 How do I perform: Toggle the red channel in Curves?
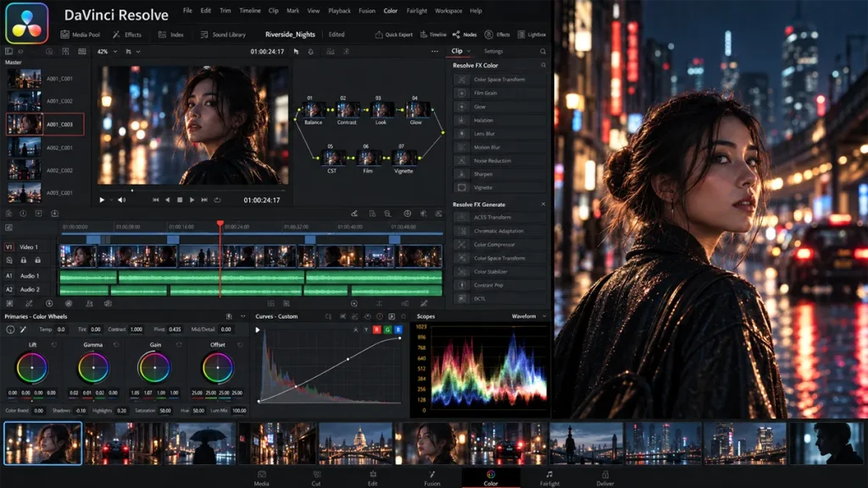[x=377, y=330]
